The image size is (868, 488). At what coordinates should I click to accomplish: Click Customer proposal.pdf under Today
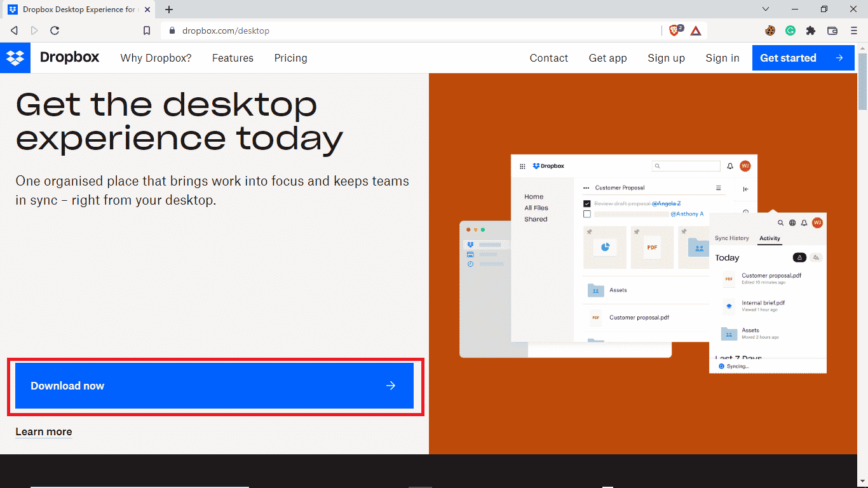click(771, 276)
